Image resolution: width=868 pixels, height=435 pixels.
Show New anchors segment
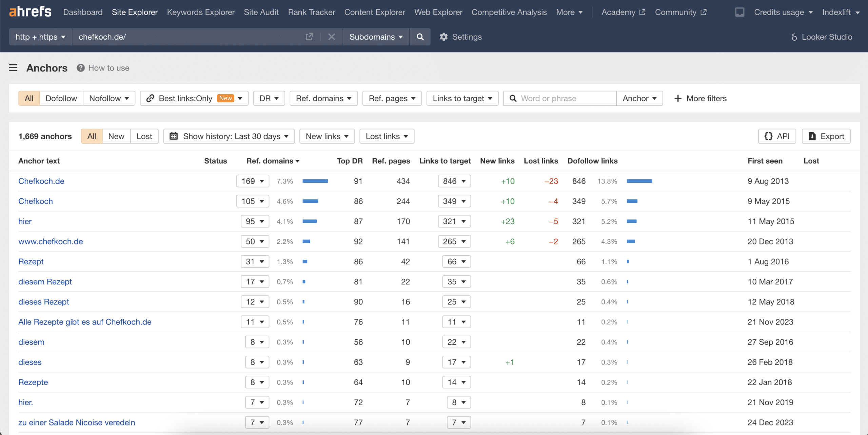point(116,136)
